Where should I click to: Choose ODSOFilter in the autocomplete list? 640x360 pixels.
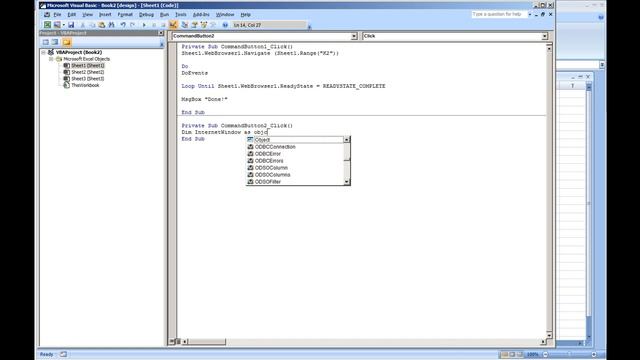coord(295,181)
